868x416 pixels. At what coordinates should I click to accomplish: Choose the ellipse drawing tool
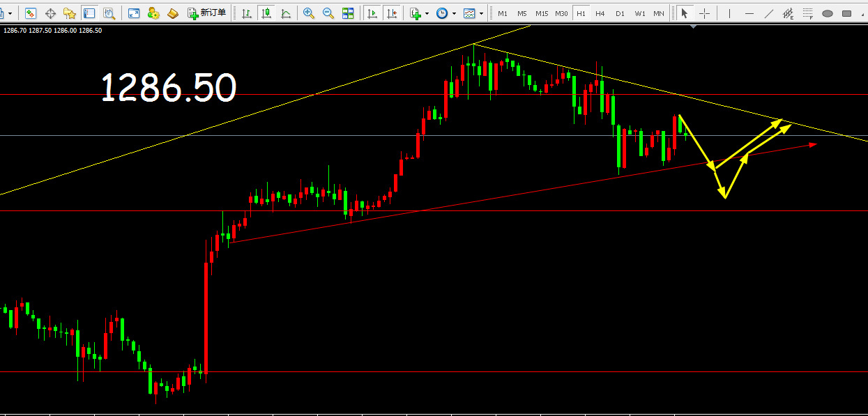pos(828,13)
